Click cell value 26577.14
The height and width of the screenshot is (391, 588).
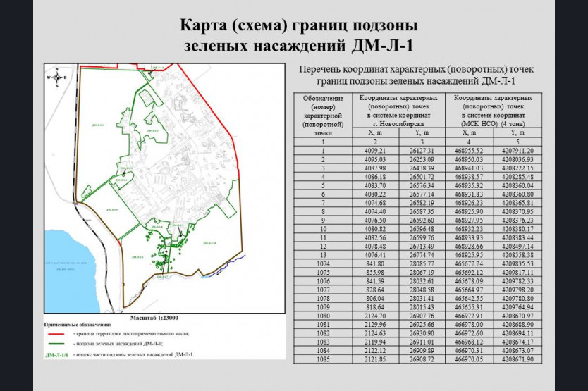422,194
